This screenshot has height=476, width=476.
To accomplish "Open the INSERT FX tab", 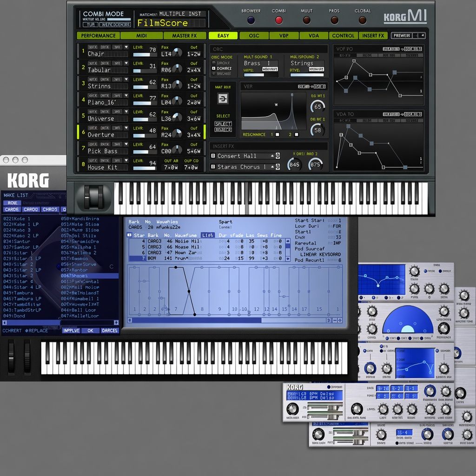I will coord(373,35).
